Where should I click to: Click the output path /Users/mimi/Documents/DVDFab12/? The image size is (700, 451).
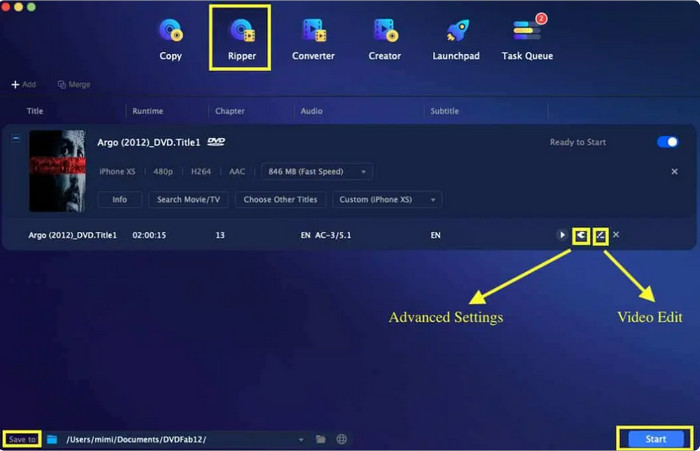coord(136,440)
